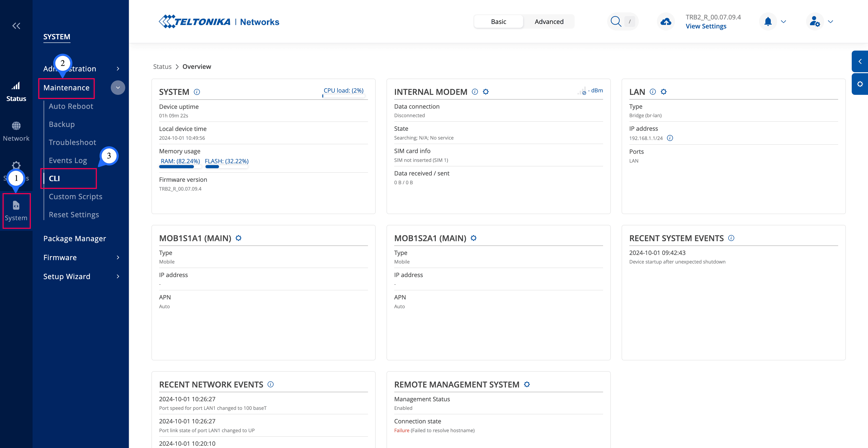This screenshot has width=868, height=448.
Task: Click the RAM usage progress bar
Action: click(x=180, y=167)
